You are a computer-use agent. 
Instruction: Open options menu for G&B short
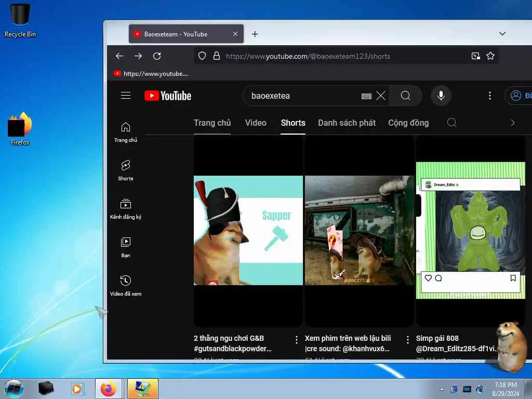click(x=297, y=339)
